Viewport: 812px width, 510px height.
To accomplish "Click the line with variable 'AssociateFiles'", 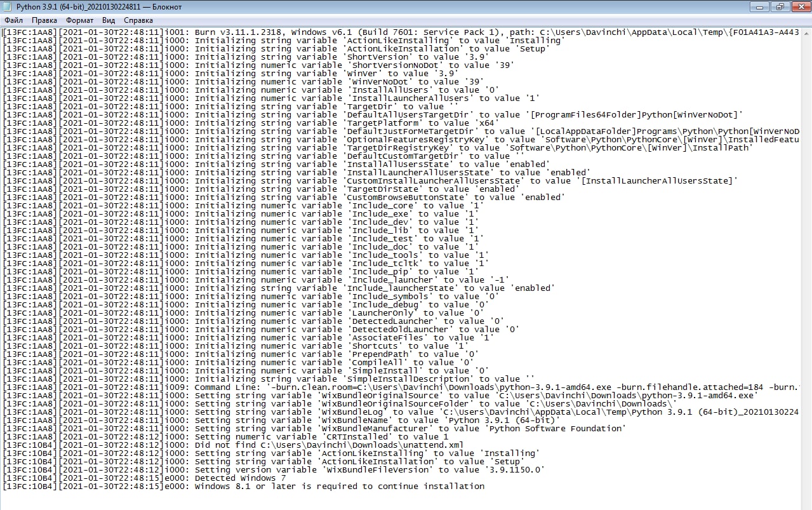I will point(248,337).
